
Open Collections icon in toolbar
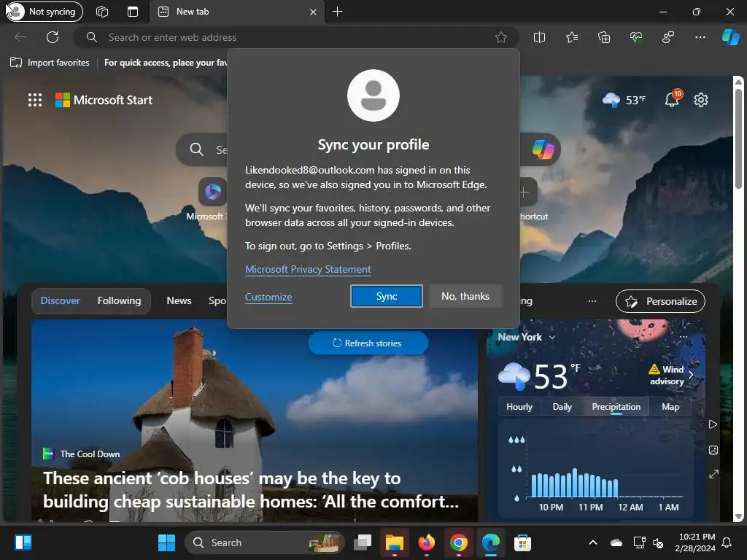pos(603,37)
